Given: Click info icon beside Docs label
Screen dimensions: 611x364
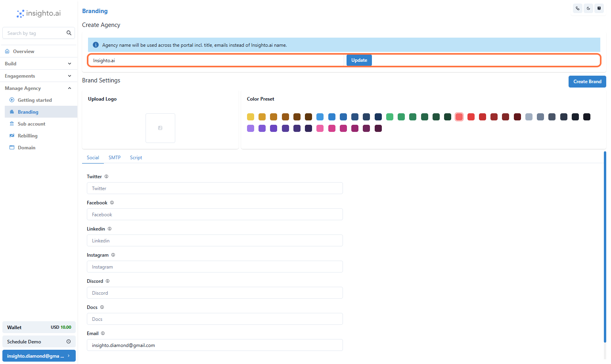Looking at the screenshot, I should pos(102,307).
